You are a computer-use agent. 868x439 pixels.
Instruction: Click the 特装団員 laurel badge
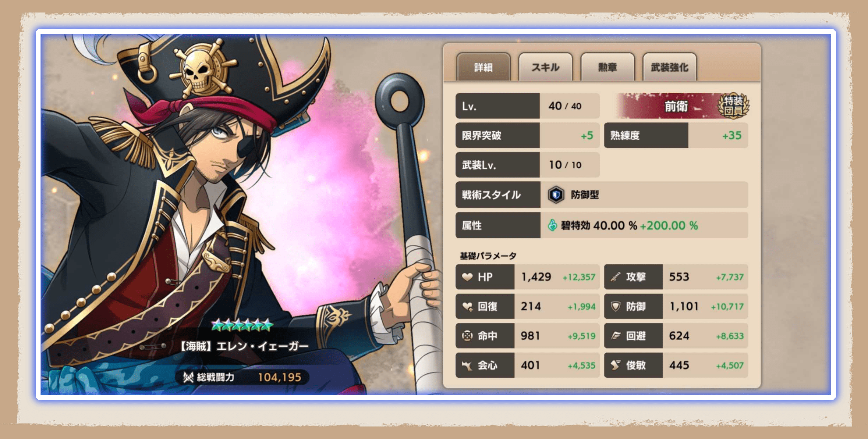pos(734,106)
